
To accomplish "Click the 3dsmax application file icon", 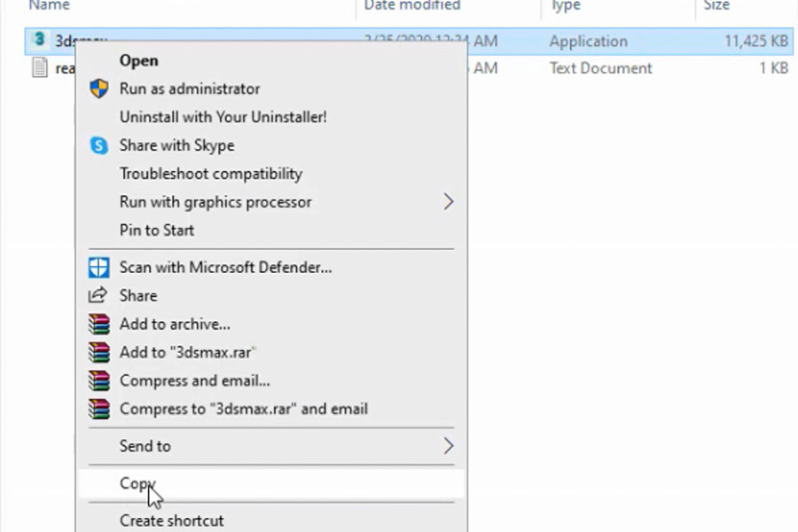I will click(x=39, y=40).
